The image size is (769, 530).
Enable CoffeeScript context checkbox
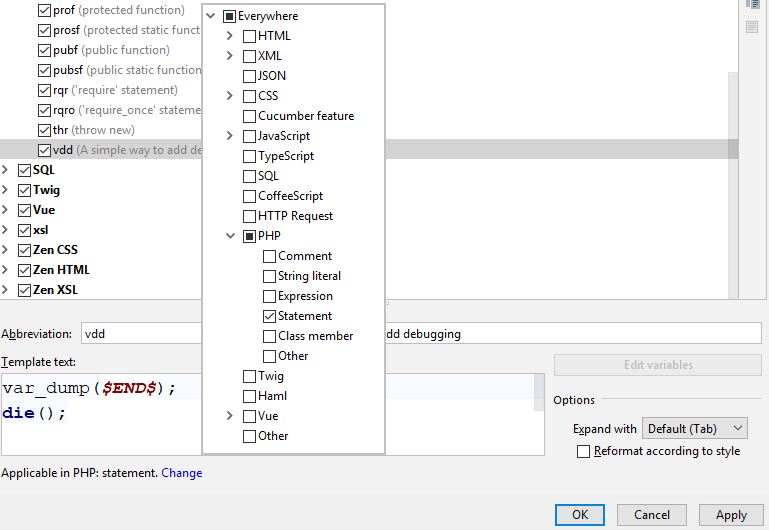pyautogui.click(x=249, y=197)
